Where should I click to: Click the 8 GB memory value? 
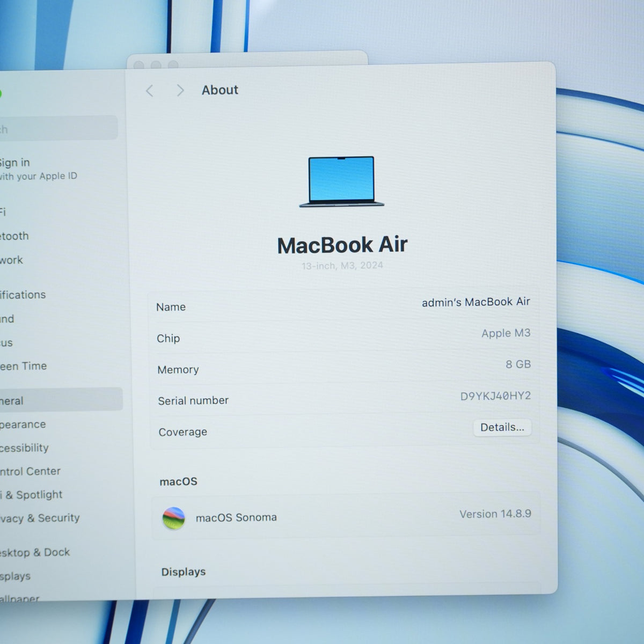coord(518,364)
